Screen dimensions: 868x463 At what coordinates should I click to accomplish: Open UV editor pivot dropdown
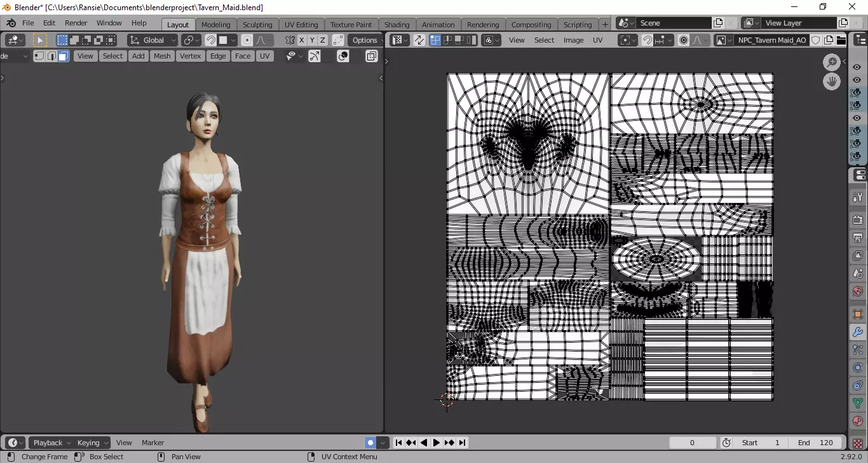coord(627,40)
